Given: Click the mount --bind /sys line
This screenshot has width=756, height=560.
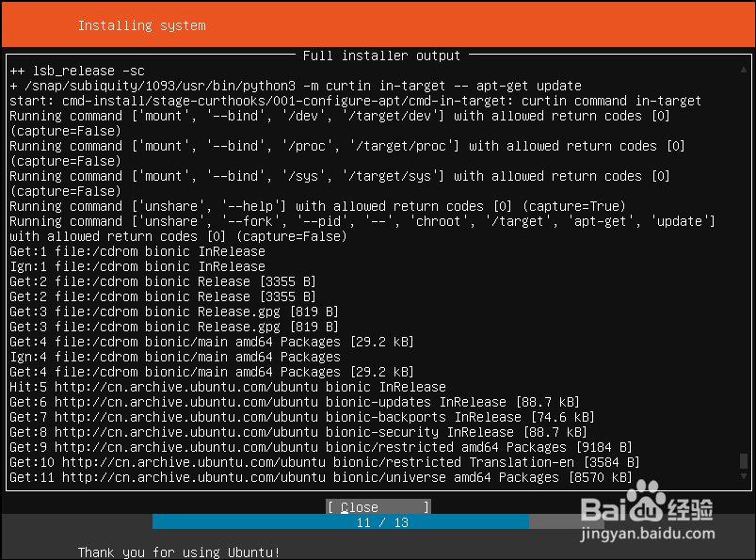Looking at the screenshot, I should click(x=340, y=176).
